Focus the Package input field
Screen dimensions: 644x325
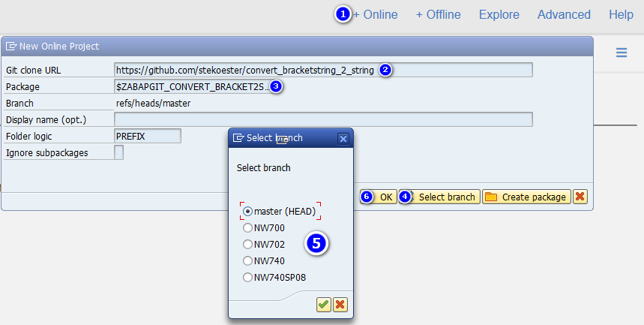[x=192, y=86]
